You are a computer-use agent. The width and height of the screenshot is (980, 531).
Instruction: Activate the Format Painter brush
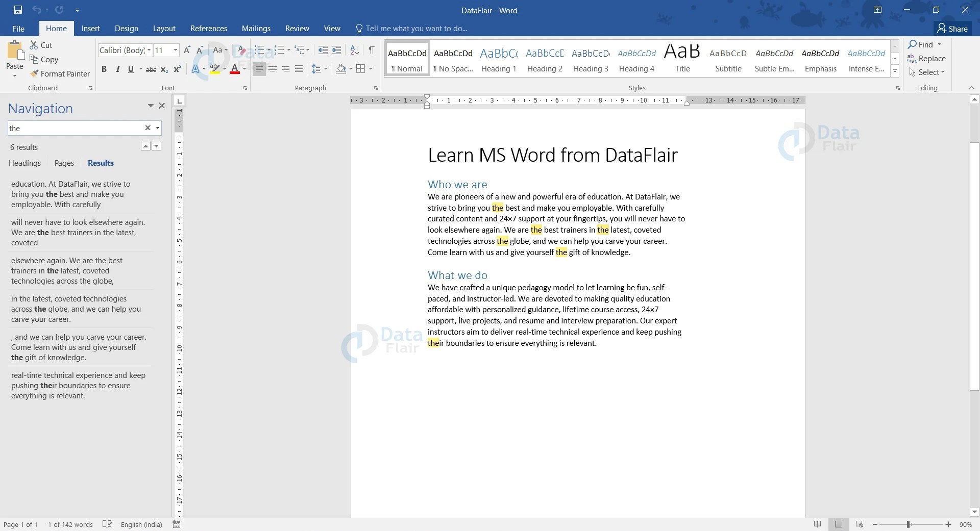click(x=60, y=73)
